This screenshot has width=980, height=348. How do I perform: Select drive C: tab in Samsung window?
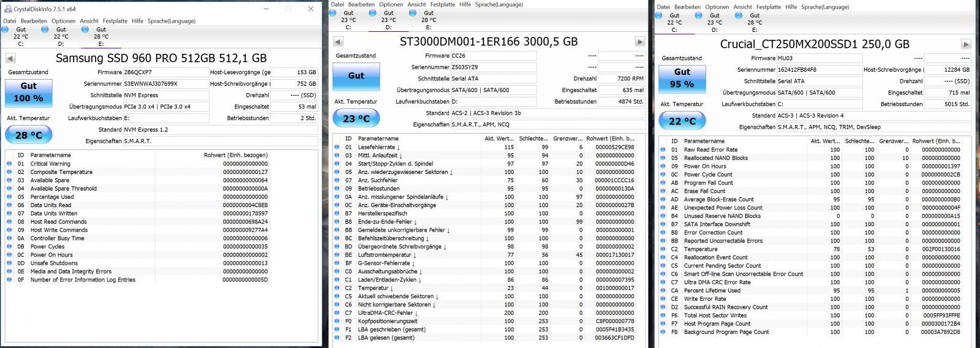click(x=21, y=37)
